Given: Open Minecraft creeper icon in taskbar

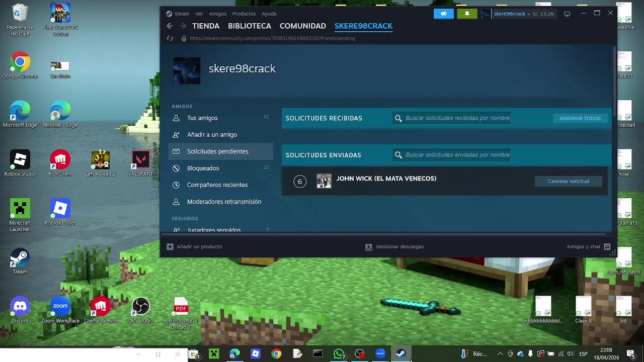Looking at the screenshot, I should click(214, 354).
